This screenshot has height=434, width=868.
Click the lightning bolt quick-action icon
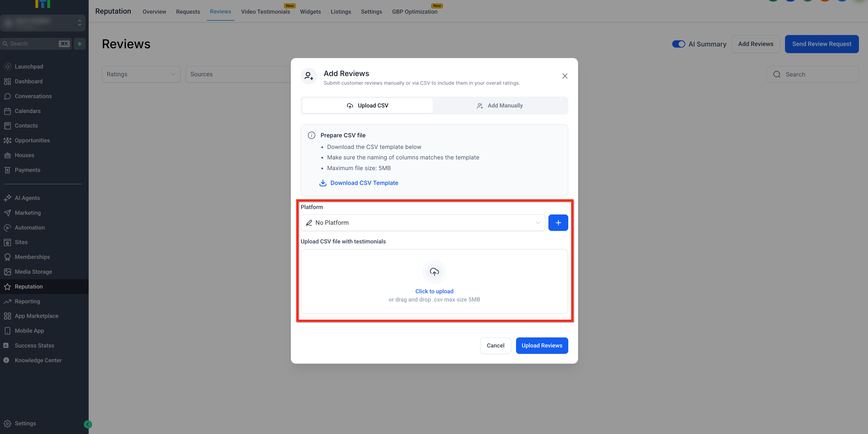click(80, 44)
